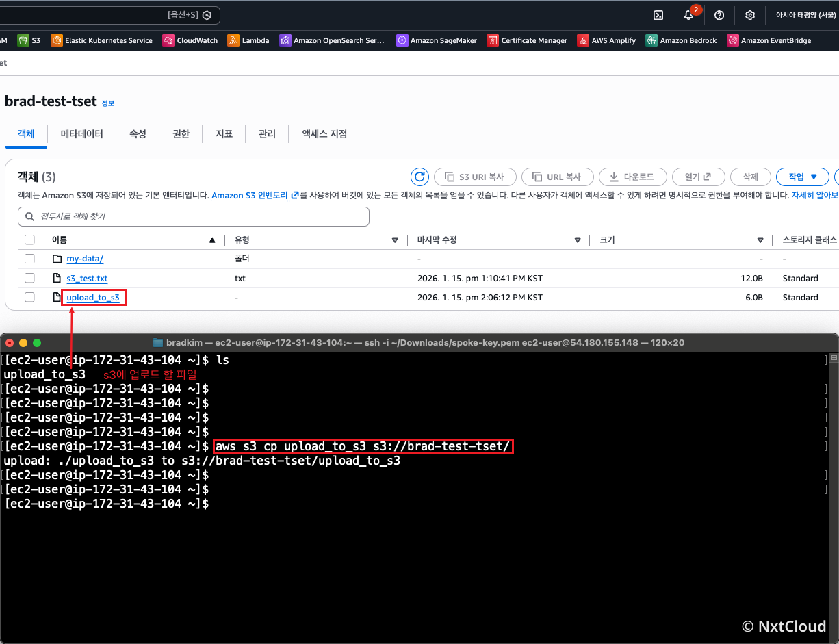Open the s3_test.txt object link
Viewport: 839px width, 644px height.
87,278
